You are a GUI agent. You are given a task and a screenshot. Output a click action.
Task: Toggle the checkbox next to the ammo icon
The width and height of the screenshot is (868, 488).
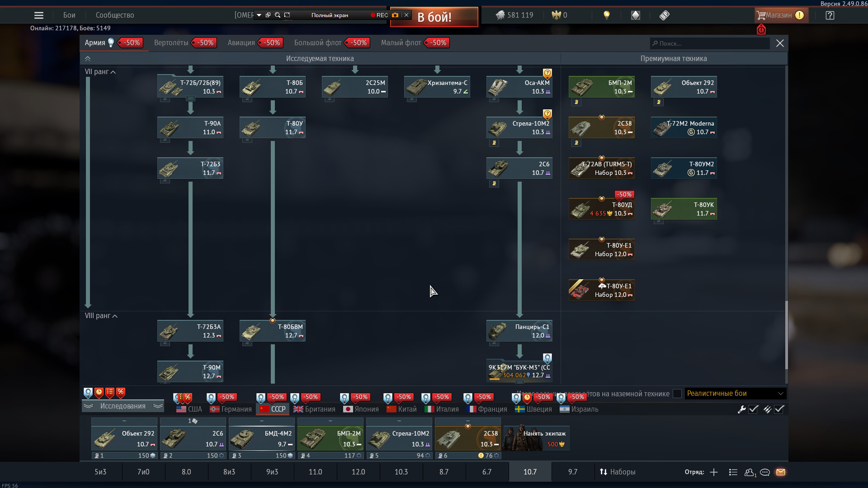(779, 409)
